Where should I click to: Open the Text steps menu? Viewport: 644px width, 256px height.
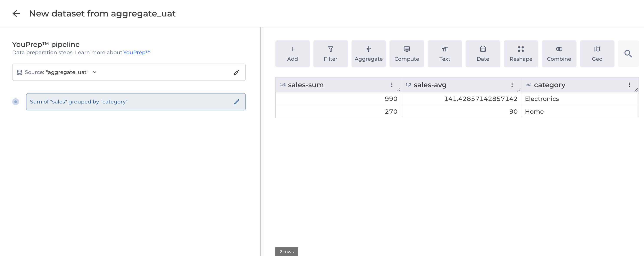445,54
